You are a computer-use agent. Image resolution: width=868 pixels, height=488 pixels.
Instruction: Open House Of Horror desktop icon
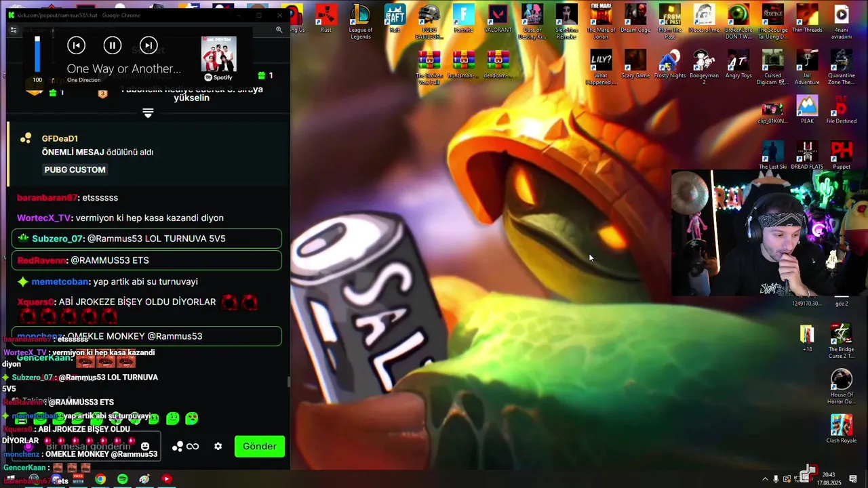pos(842,386)
